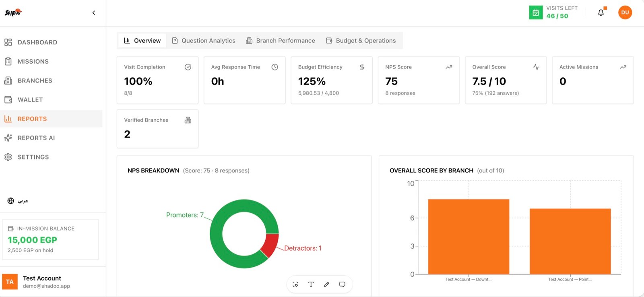Click the green visits left calendar icon

click(x=536, y=12)
